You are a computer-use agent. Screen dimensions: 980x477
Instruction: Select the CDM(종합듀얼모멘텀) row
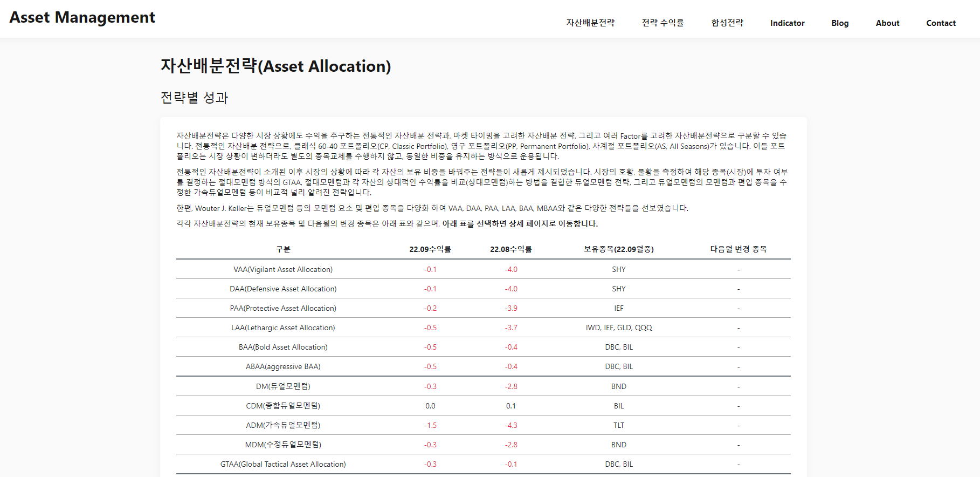pyautogui.click(x=483, y=406)
